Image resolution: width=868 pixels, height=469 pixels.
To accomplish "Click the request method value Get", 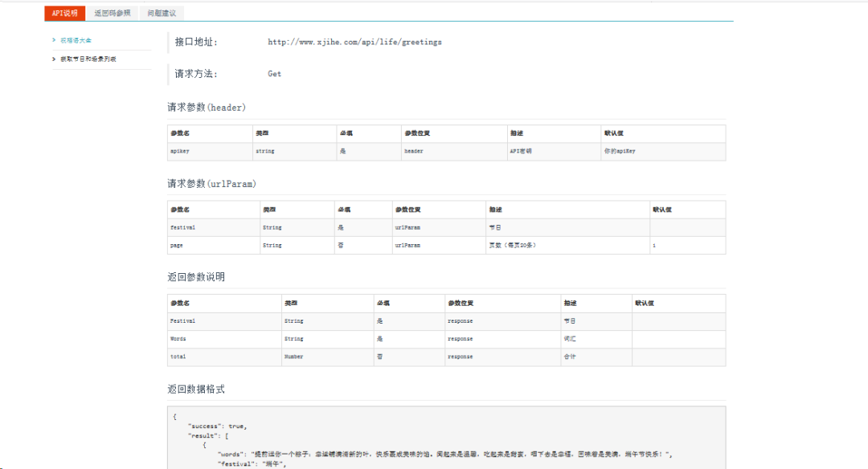I will pyautogui.click(x=275, y=74).
